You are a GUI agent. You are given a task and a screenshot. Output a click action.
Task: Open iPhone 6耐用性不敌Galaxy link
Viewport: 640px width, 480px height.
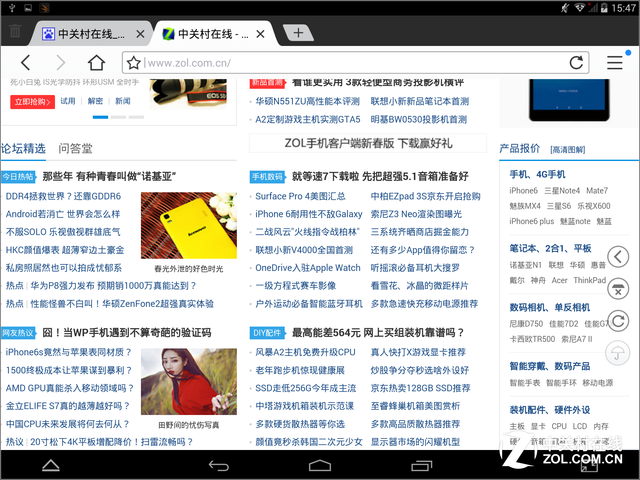[309, 214]
